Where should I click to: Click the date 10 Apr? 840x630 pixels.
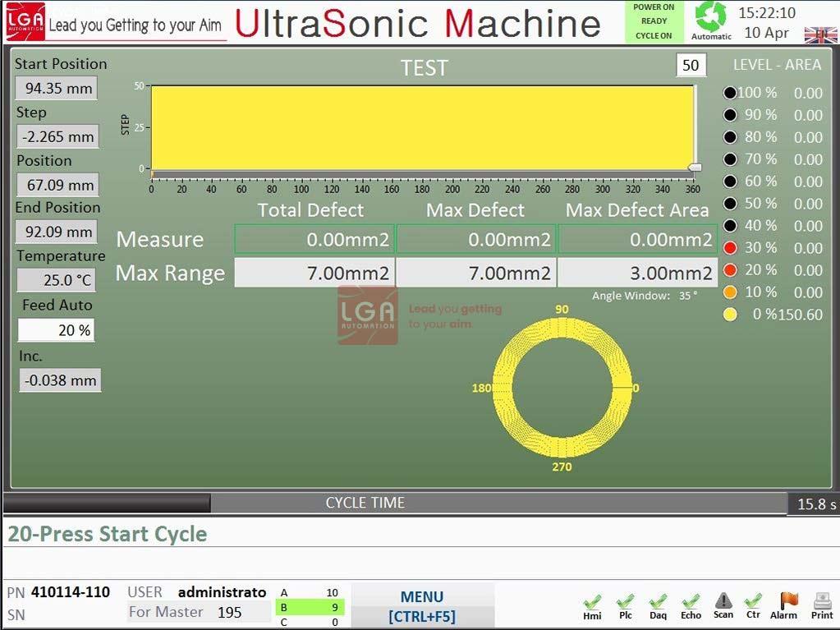[767, 33]
